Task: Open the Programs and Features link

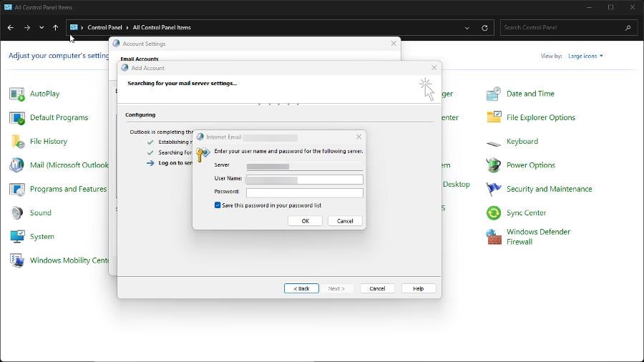Action: click(68, 189)
